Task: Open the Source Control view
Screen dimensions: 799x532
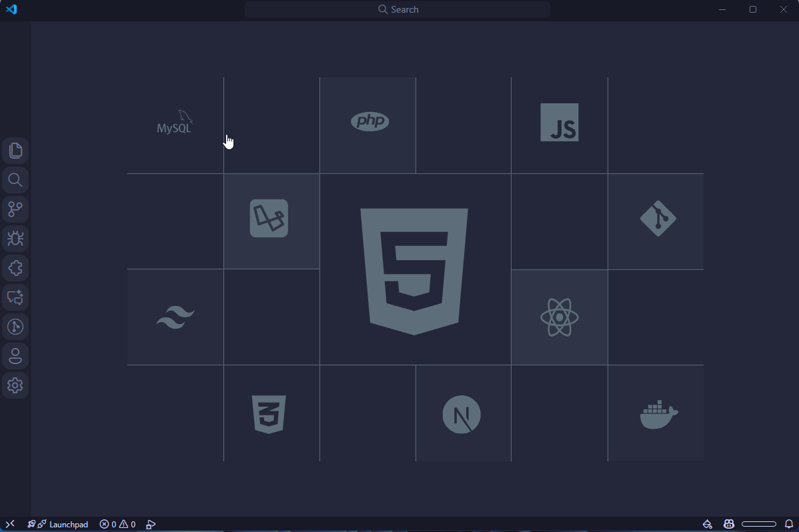Action: click(x=15, y=209)
